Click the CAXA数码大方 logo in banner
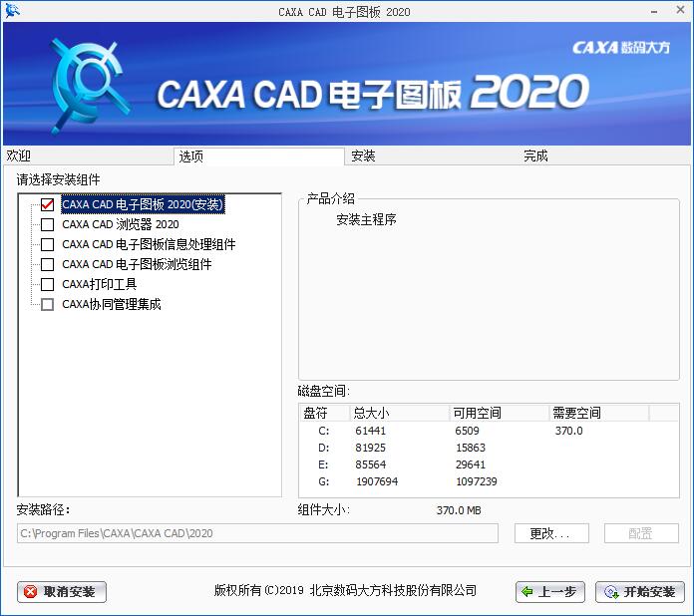The image size is (694, 616). (621, 48)
